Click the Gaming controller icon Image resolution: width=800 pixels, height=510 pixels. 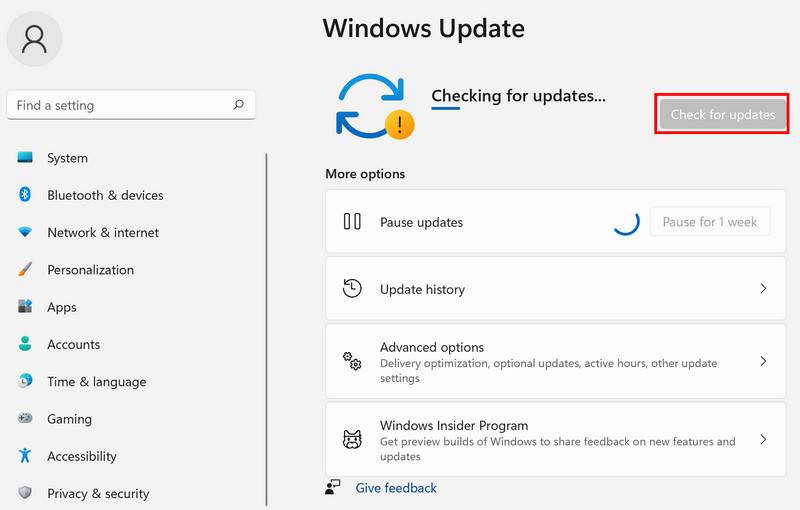pyautogui.click(x=25, y=418)
